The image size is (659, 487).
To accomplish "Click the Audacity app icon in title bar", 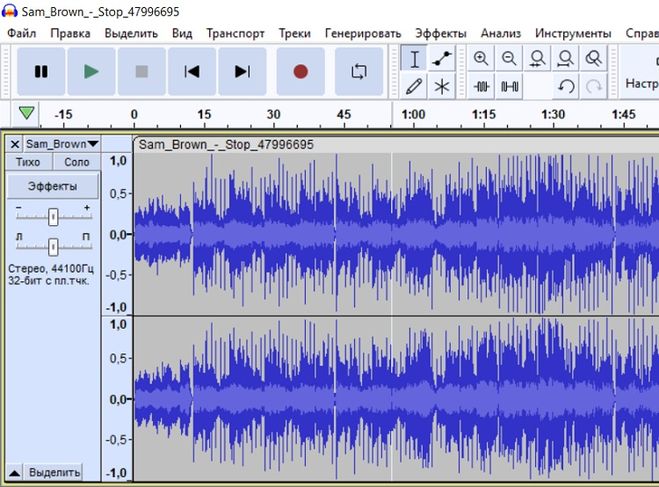I will [x=10, y=11].
